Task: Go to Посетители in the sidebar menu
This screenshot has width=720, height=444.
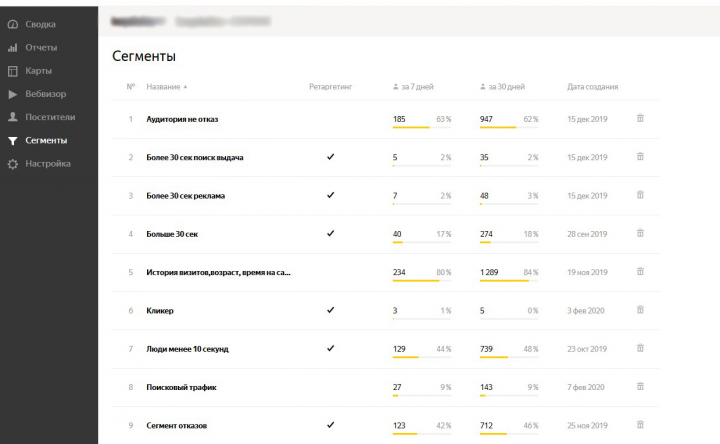Action: click(x=50, y=117)
